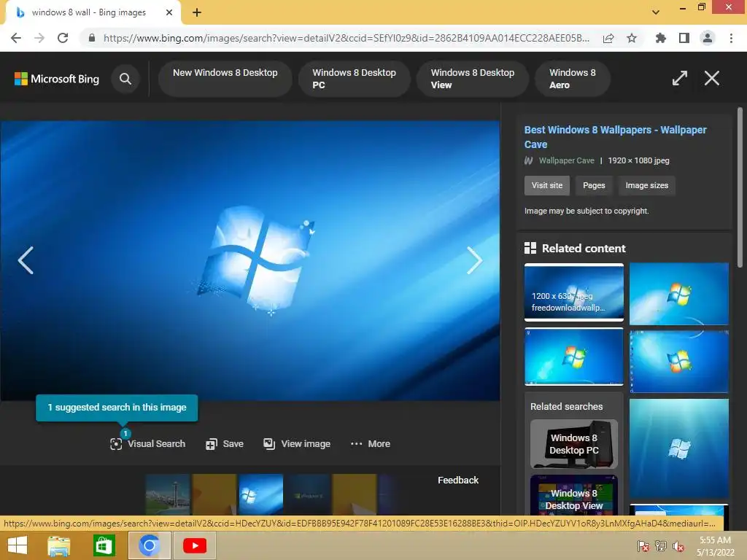Click the taskbar clock 5:55 AM
747x560 pixels.
pyautogui.click(x=715, y=540)
